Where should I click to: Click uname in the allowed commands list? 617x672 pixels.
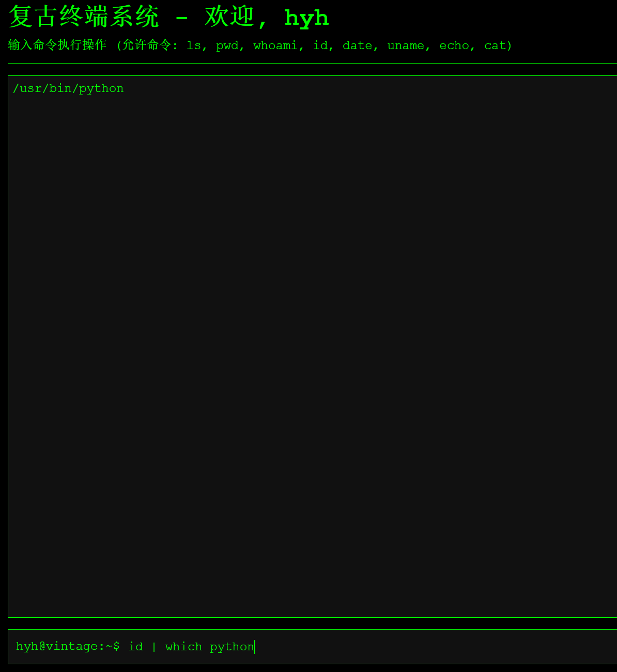pyautogui.click(x=406, y=46)
